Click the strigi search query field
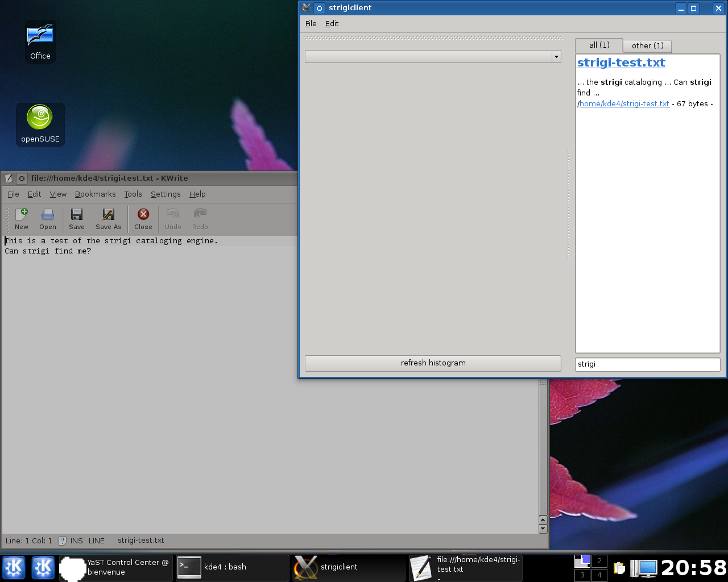 [x=648, y=364]
